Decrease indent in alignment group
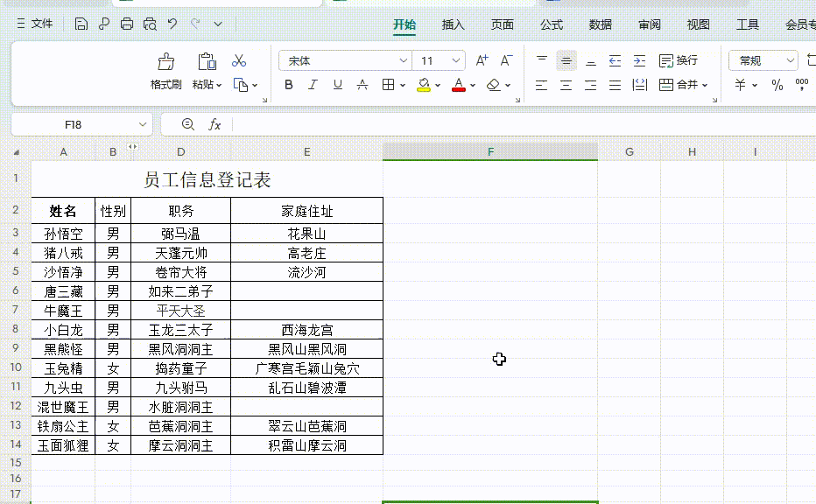Screen dimensions: 816x504 click(615, 61)
